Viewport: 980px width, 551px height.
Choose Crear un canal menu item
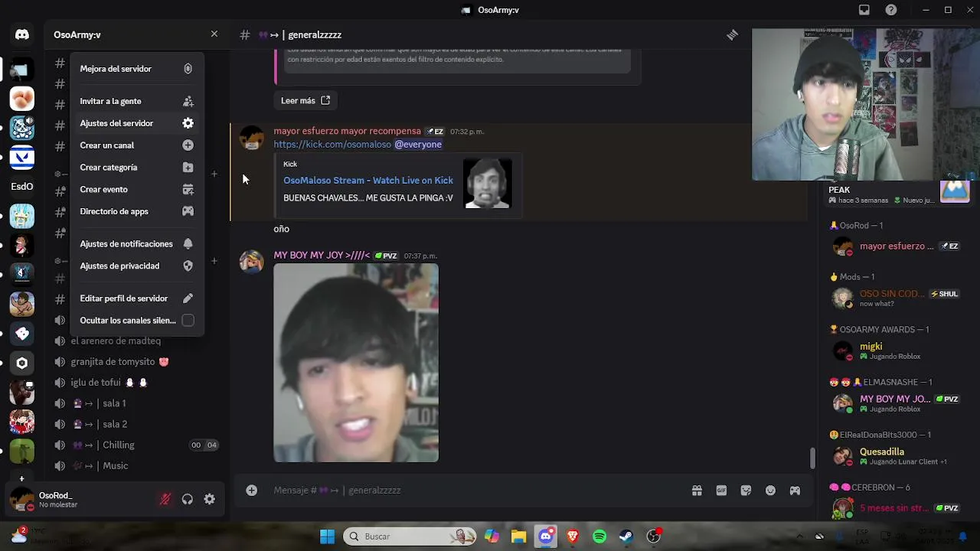137,145
